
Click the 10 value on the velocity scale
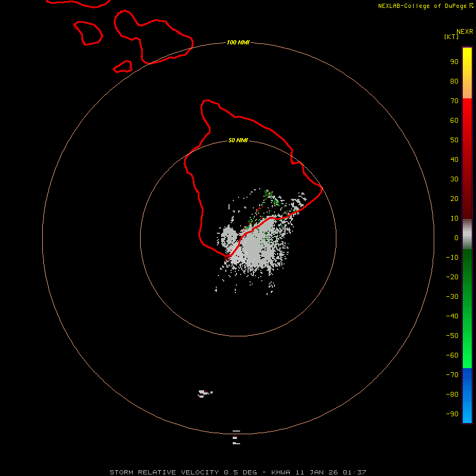454,218
